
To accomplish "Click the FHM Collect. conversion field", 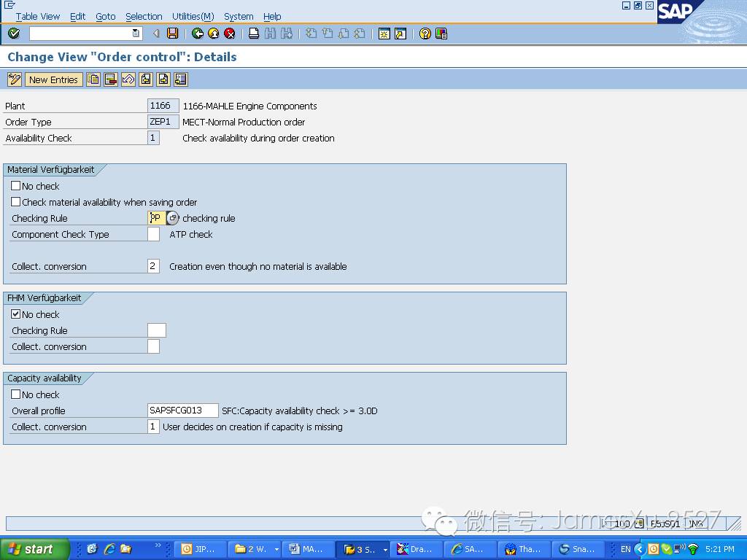I will tap(153, 346).
